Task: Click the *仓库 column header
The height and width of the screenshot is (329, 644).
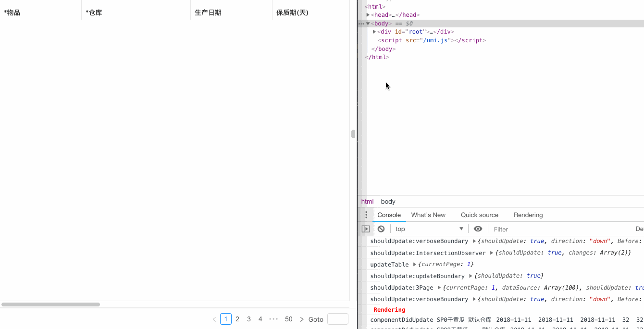Action: (x=136, y=12)
